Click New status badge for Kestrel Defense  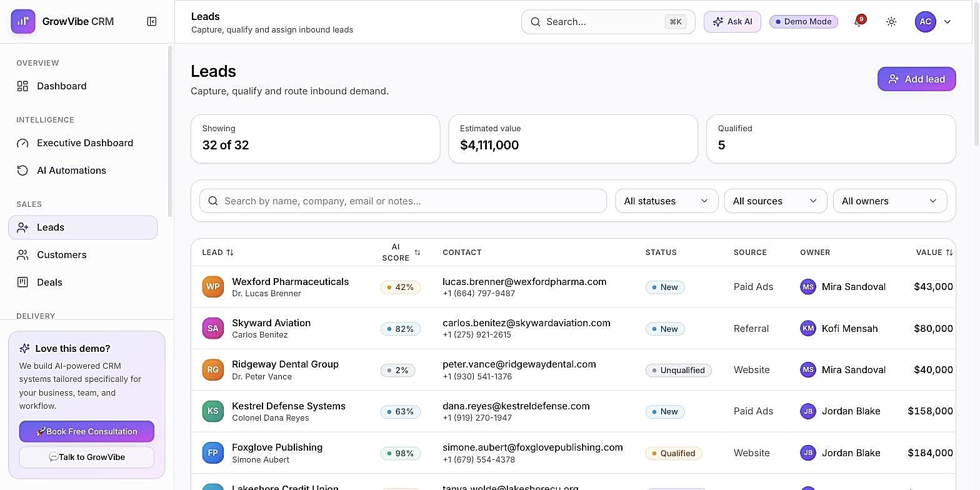click(x=665, y=412)
